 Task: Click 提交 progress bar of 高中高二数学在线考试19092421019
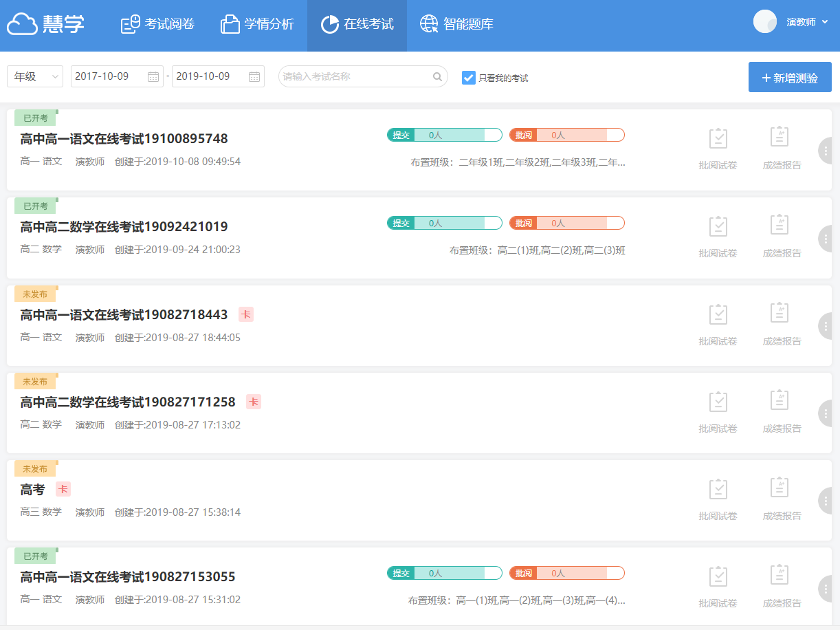click(445, 223)
